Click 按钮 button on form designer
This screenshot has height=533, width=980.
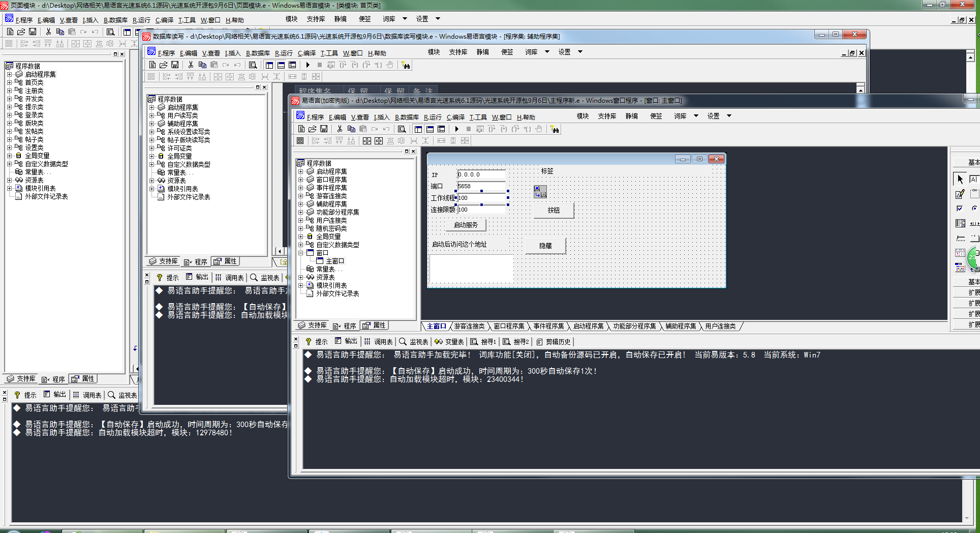(554, 210)
